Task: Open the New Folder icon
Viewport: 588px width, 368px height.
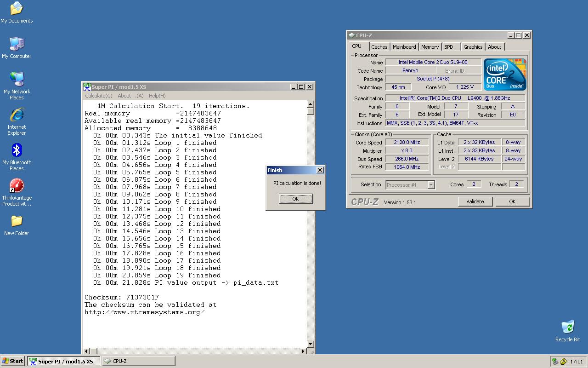Action: 17,225
